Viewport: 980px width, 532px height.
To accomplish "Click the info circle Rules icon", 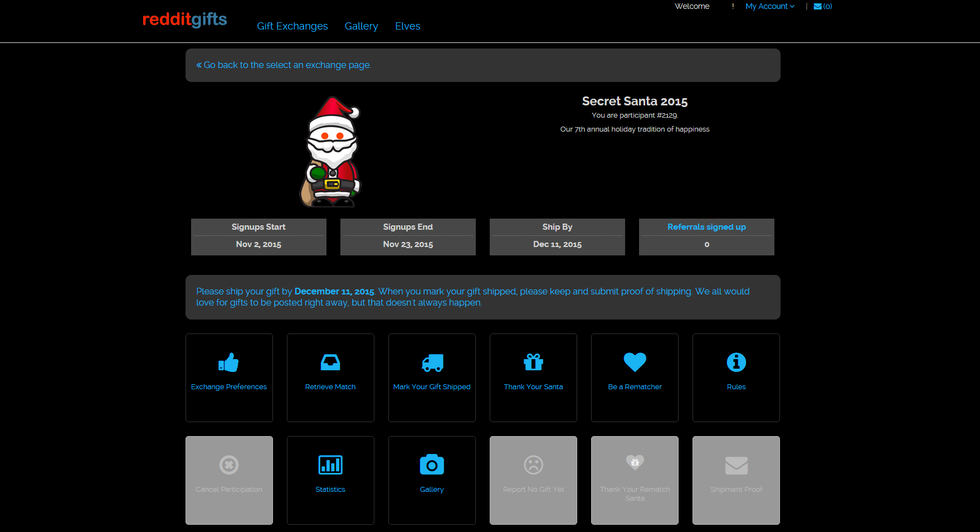I will pos(737,362).
